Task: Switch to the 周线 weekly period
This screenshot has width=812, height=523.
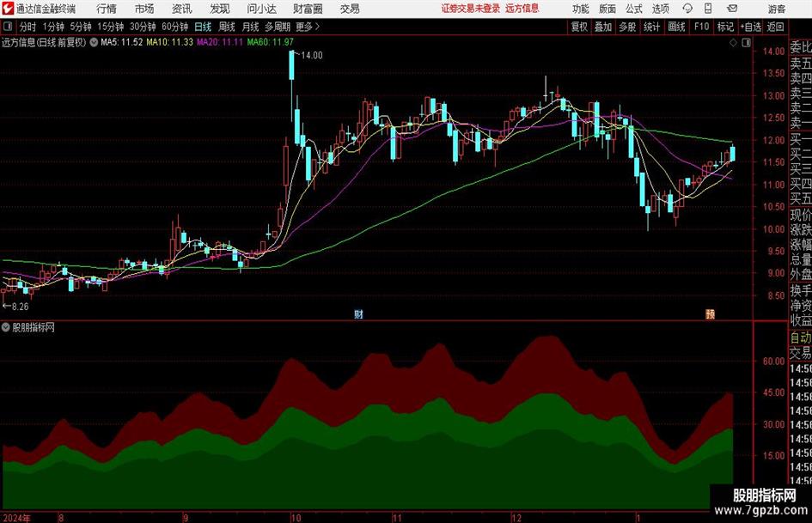Action: [x=227, y=27]
